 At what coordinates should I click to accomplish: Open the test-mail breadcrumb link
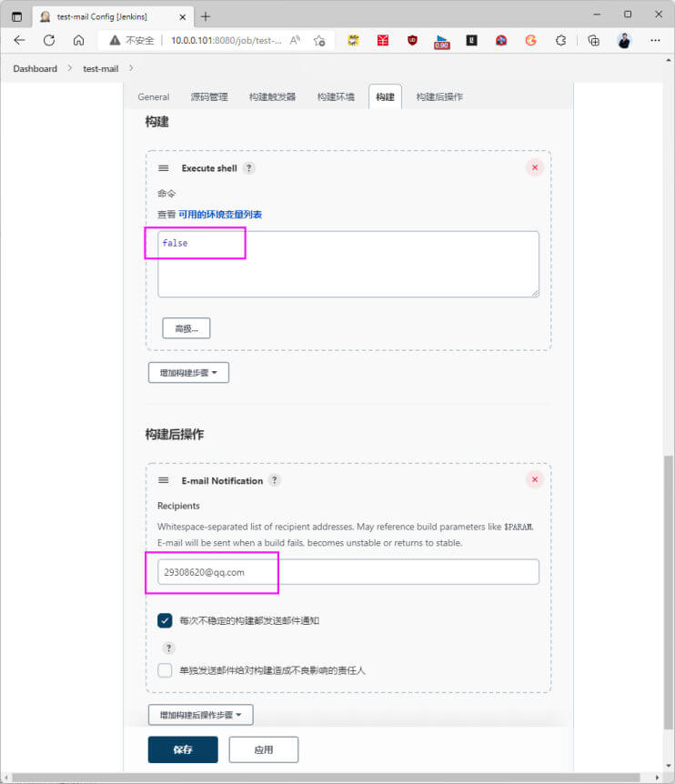coord(100,68)
